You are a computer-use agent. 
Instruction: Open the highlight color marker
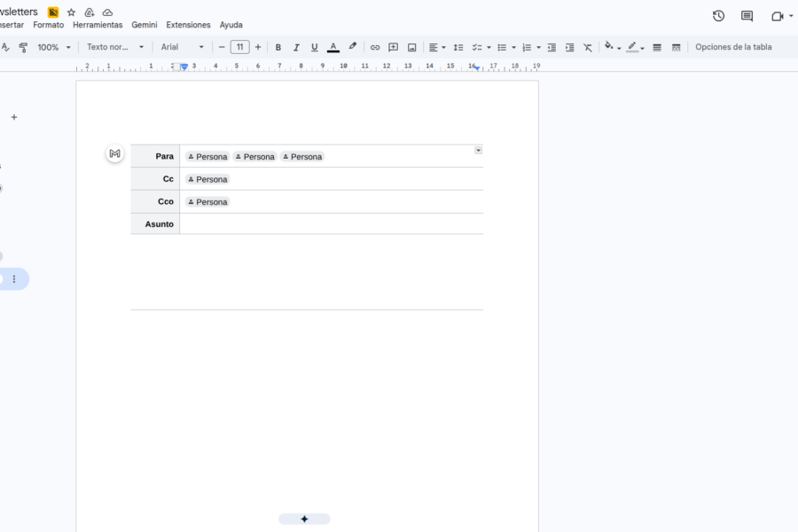click(x=352, y=47)
